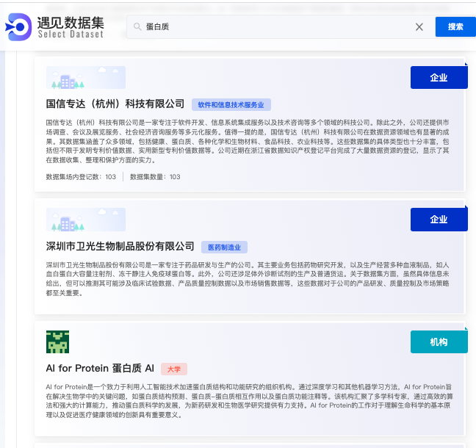Image resolution: width=476 pixels, height=448 pixels.
Task: Click 企业 badge on 国信专达 card
Action: pos(439,77)
